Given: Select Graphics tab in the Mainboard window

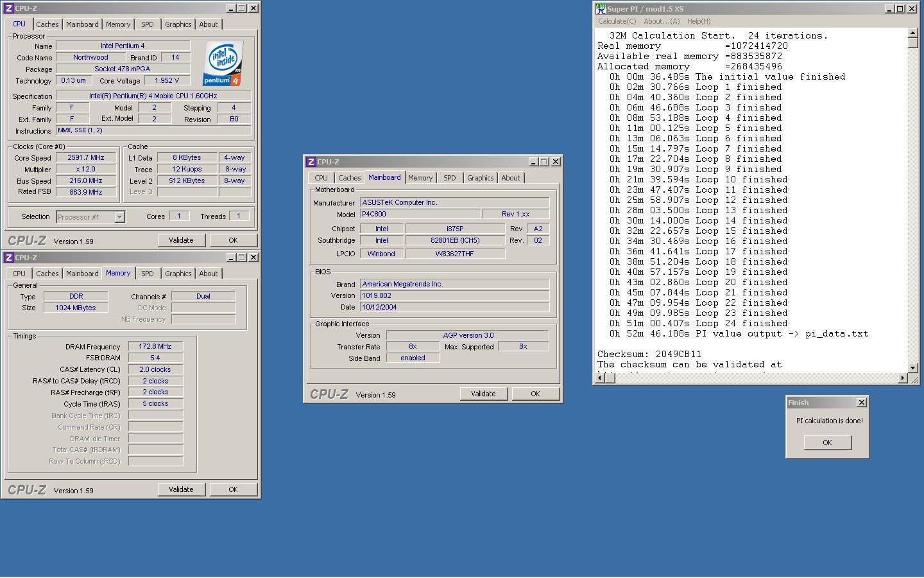Looking at the screenshot, I should [480, 178].
